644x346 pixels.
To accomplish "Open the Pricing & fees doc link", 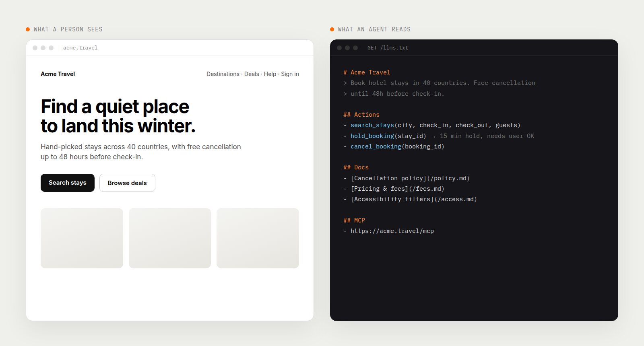I will (397, 189).
